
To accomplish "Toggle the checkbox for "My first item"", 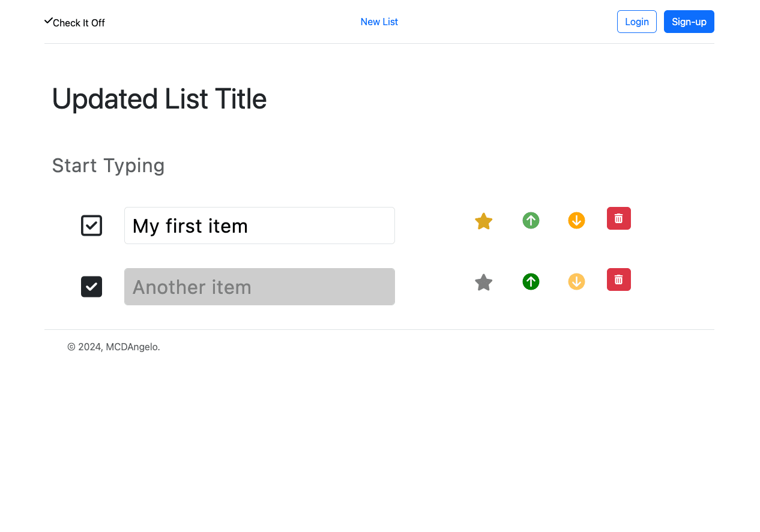I will point(92,226).
